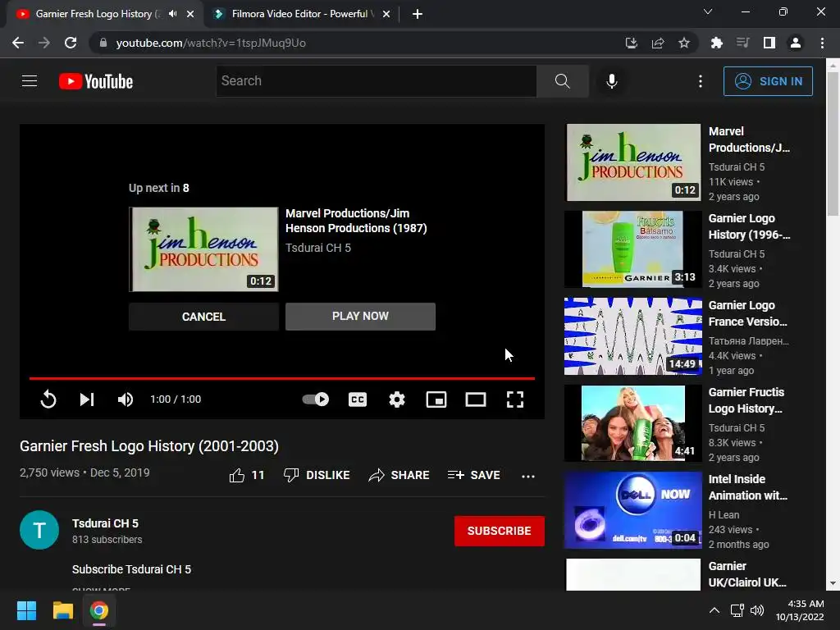Mute tab via speaker icon on tab
Viewport: 840px width, 630px height.
[x=172, y=14]
